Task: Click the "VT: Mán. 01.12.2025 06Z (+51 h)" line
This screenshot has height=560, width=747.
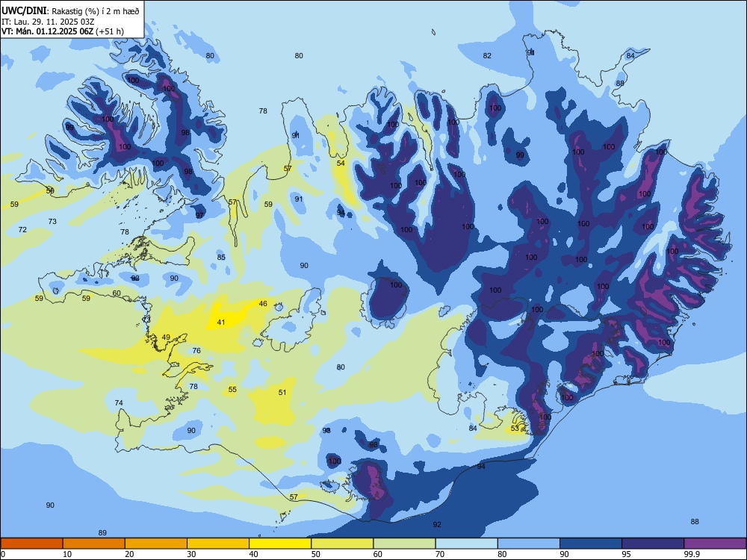Action: pyautogui.click(x=63, y=31)
